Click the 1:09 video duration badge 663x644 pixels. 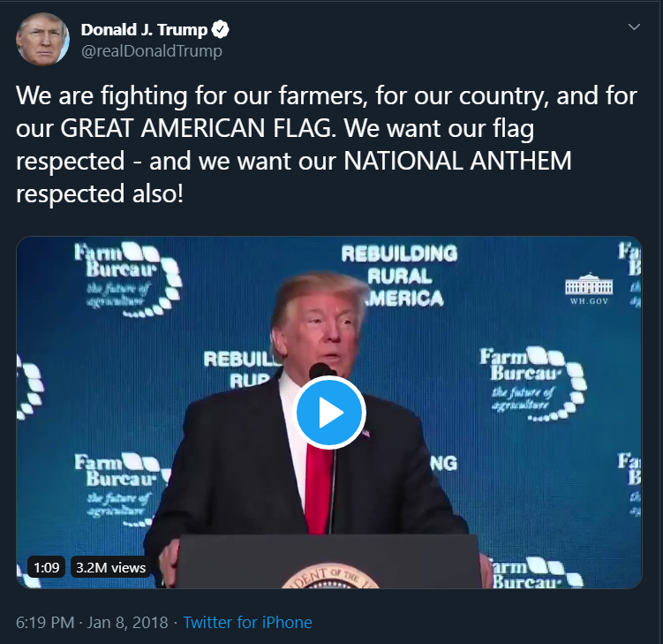coord(47,567)
